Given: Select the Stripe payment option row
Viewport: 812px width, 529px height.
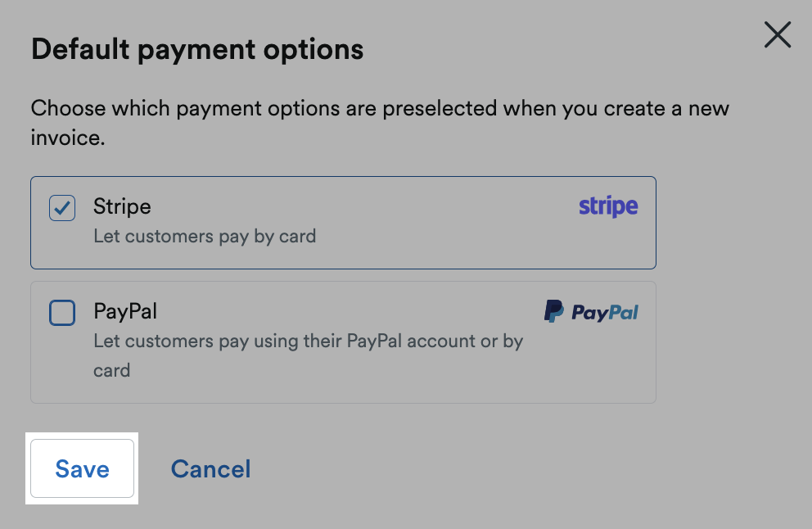Looking at the screenshot, I should pyautogui.click(x=343, y=221).
